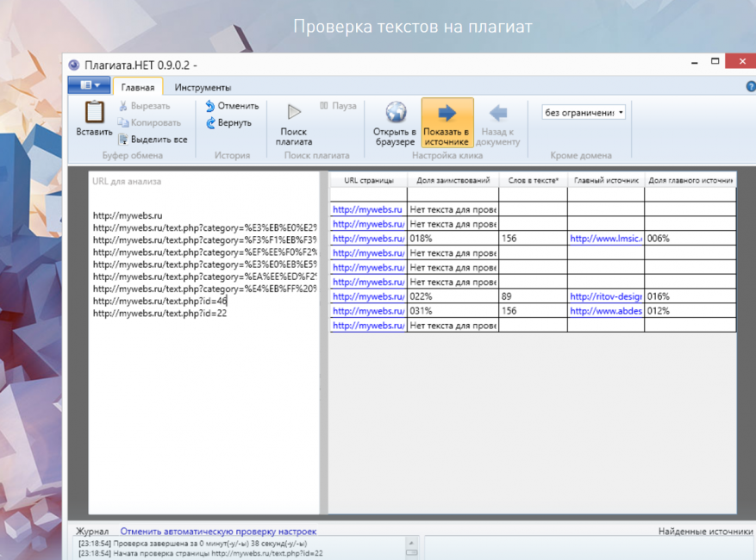This screenshot has width=756, height=560.
Task: Click the Копировать copy button
Action: [x=149, y=123]
